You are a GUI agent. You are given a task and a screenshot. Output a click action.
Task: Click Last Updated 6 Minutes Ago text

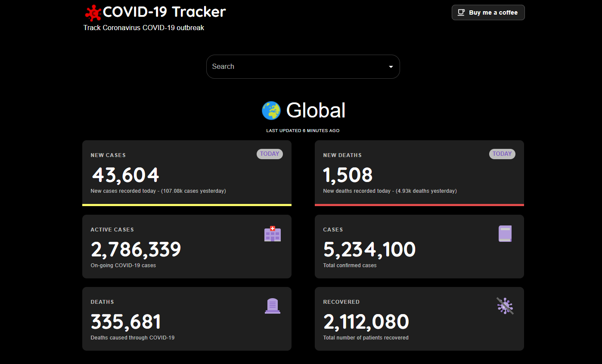coord(303,130)
